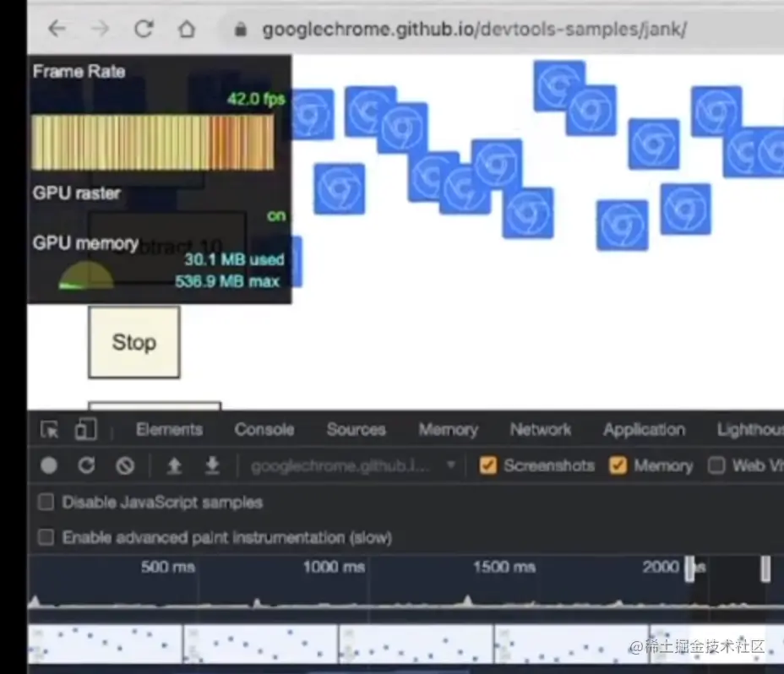
Task: Enable the Web Vitals checkbox
Action: coord(716,465)
